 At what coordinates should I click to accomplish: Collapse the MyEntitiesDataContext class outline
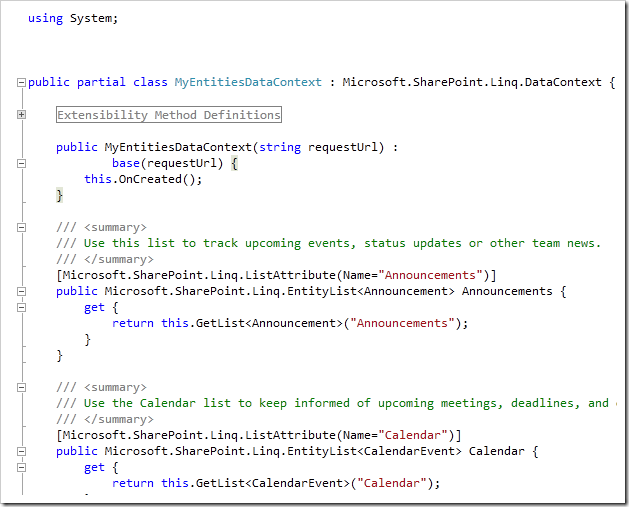pyautogui.click(x=21, y=82)
